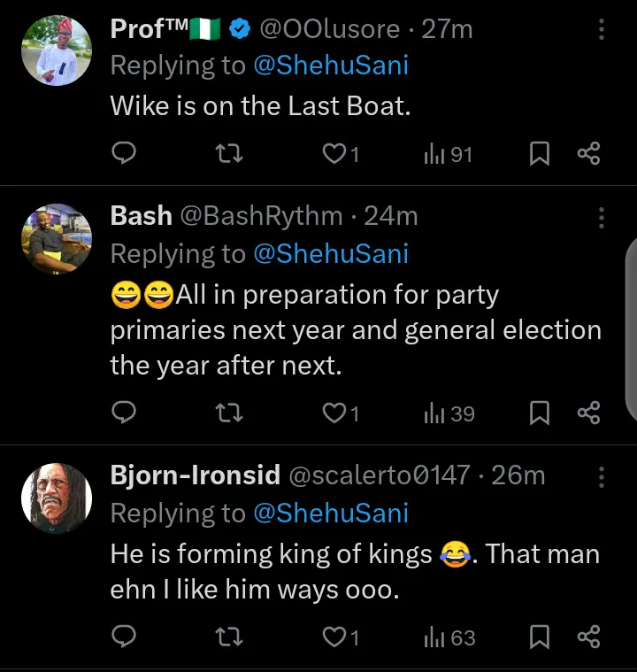Bookmark Bjorn-Ironsid's "king of kings" tweet
The image size is (637, 672).
(x=540, y=637)
